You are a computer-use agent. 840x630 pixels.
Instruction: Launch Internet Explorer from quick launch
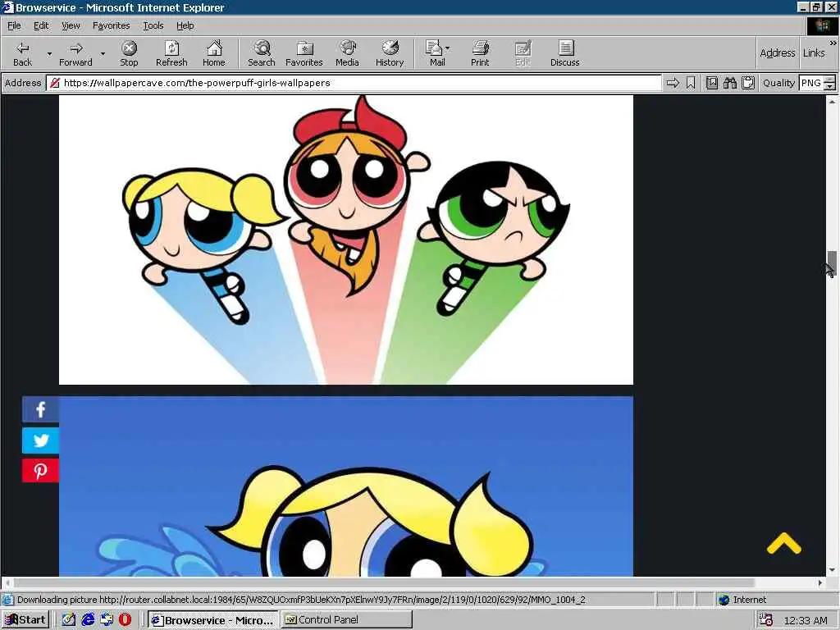[88, 620]
